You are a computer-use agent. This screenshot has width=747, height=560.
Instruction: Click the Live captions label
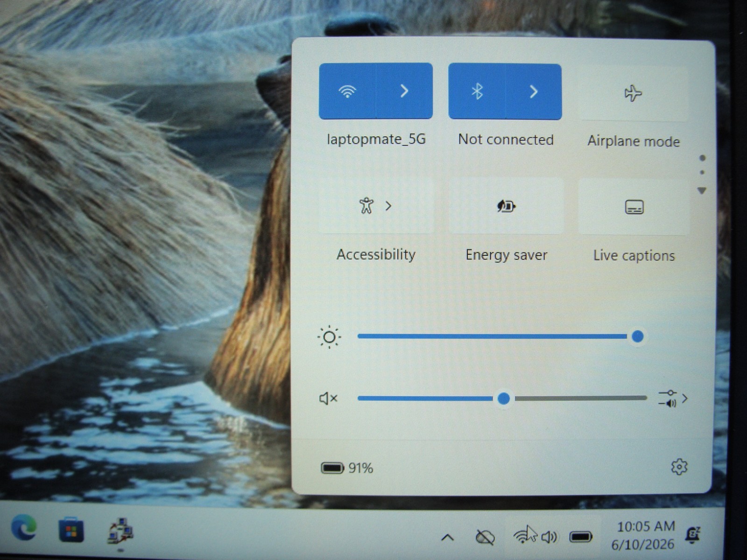tap(634, 256)
